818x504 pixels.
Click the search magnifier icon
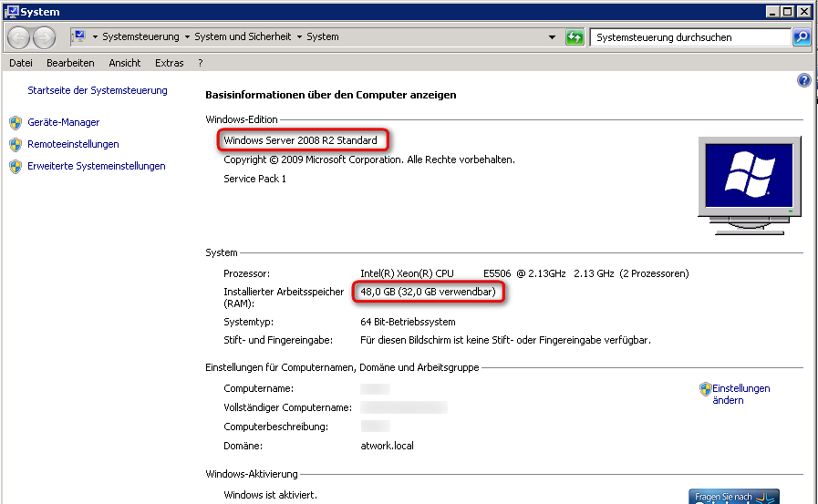tap(801, 37)
